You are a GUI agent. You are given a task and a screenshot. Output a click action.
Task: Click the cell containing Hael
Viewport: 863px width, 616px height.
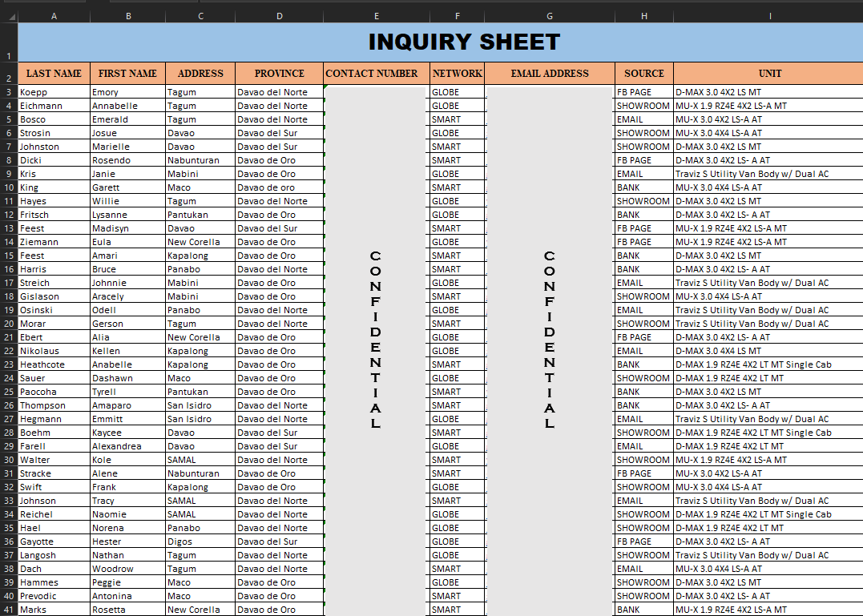tap(54, 528)
